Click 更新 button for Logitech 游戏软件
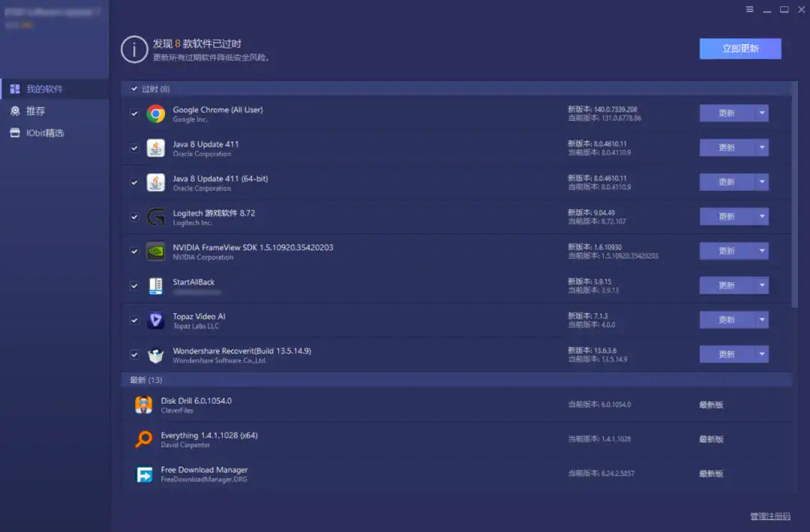 coord(727,217)
